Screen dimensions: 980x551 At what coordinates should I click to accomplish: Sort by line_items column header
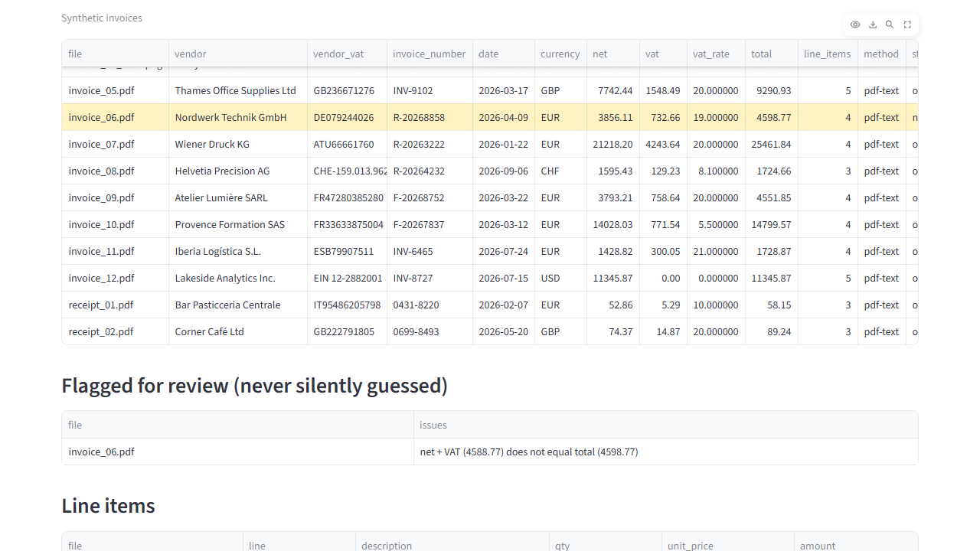point(828,54)
